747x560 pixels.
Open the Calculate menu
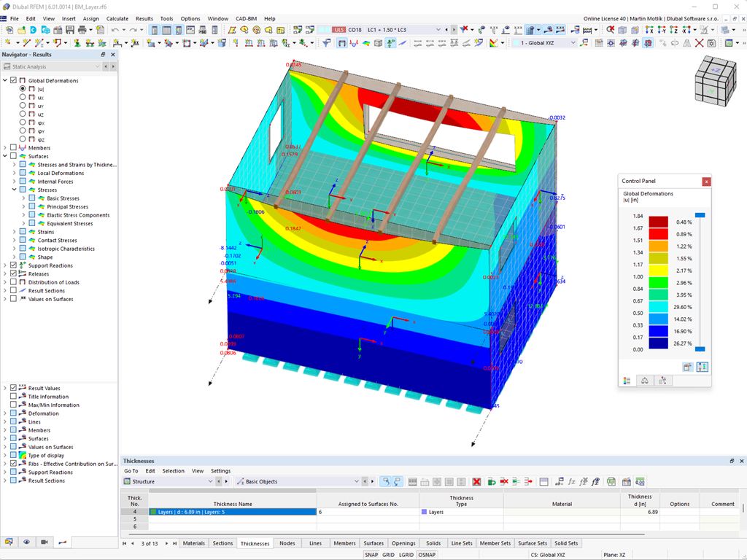(117, 18)
